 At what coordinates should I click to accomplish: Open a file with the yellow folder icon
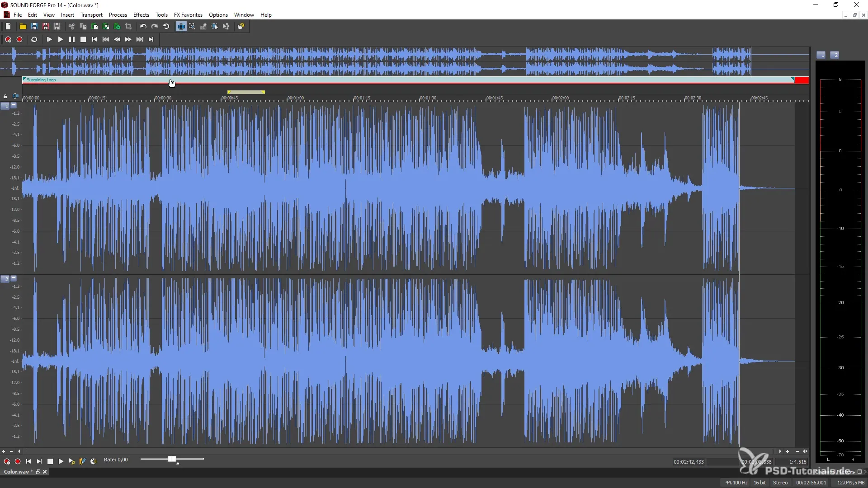pos(23,26)
